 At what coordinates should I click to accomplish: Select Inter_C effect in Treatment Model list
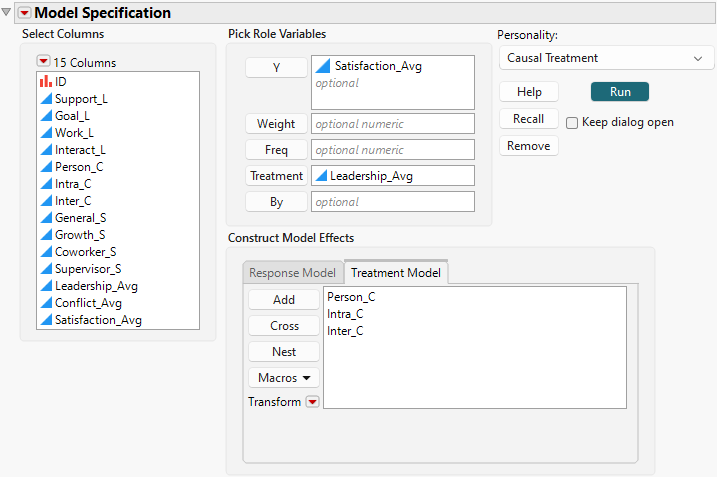click(x=345, y=331)
